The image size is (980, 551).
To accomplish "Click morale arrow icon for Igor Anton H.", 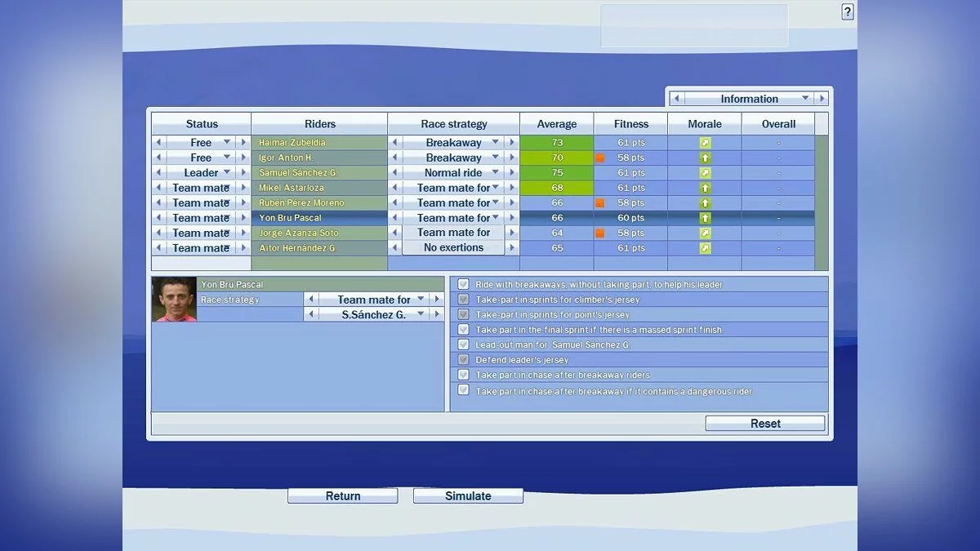I will tap(705, 158).
